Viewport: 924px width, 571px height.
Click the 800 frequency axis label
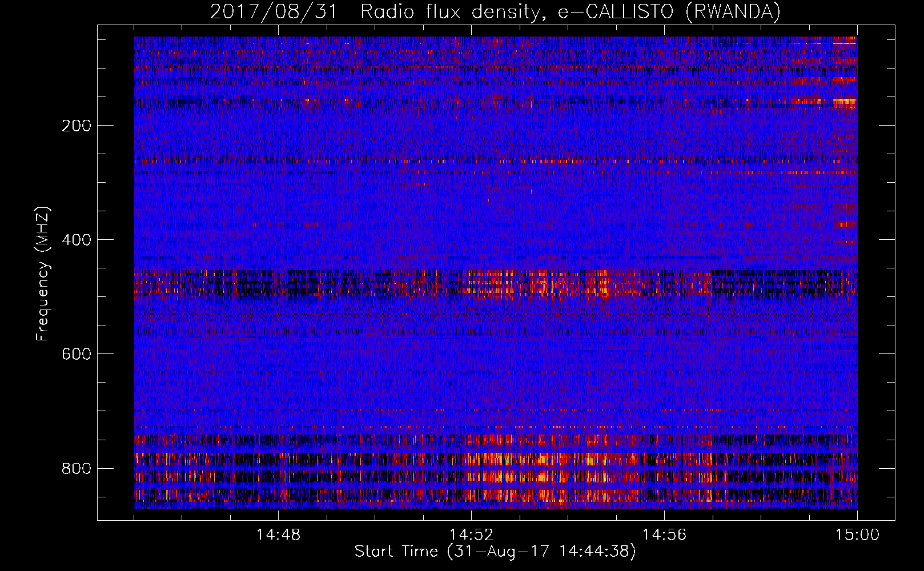(77, 468)
